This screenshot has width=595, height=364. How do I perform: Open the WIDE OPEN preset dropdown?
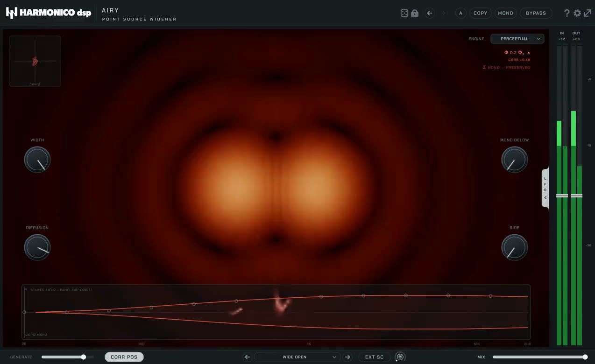[297, 357]
